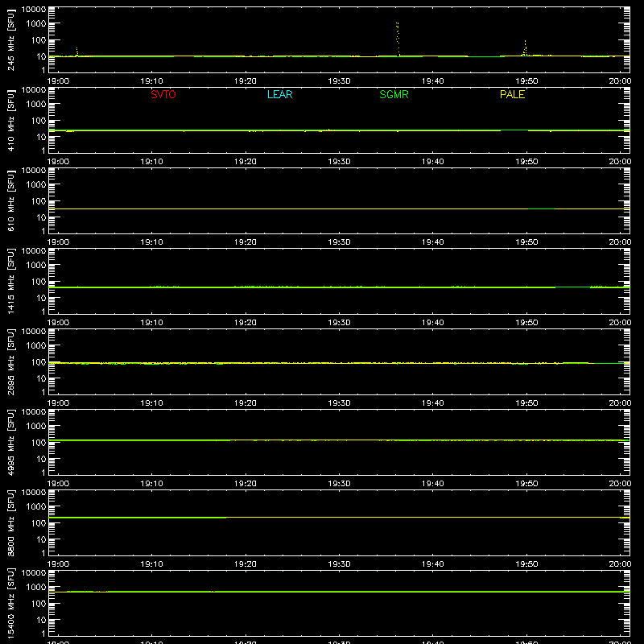Click the 19:10 label under the 245 MHz plot
Viewport: 644px width, 644px height.
151,81
